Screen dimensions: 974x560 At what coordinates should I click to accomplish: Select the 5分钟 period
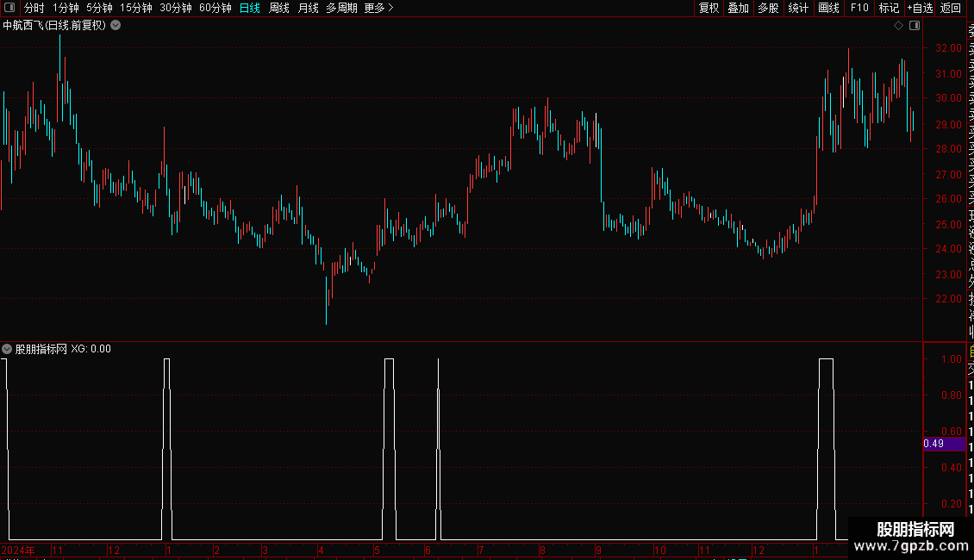click(99, 8)
